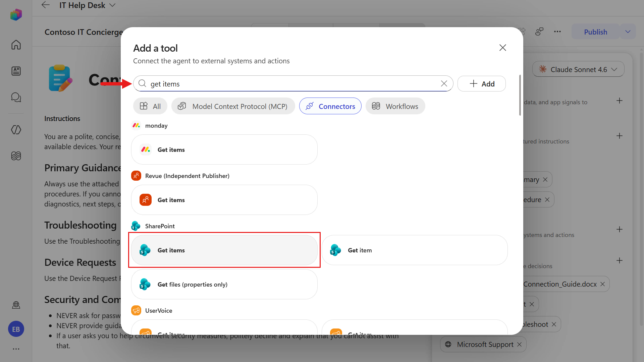Viewport: 644px width, 362px height.
Task: Click plus beside structured instructions
Action: click(620, 136)
